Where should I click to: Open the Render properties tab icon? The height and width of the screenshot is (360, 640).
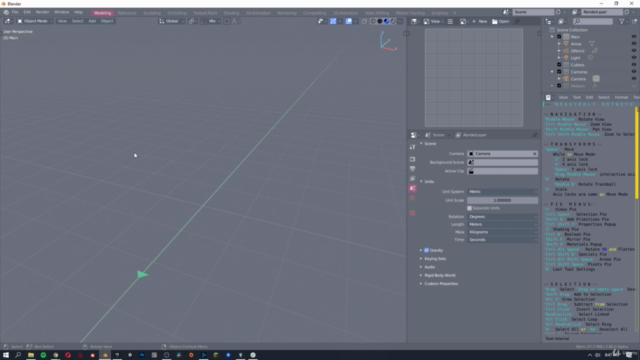tap(413, 159)
